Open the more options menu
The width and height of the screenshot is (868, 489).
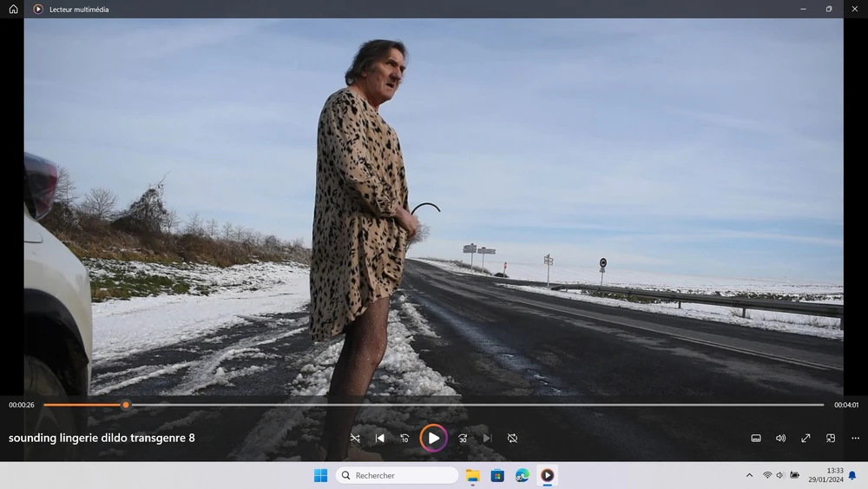coord(855,439)
